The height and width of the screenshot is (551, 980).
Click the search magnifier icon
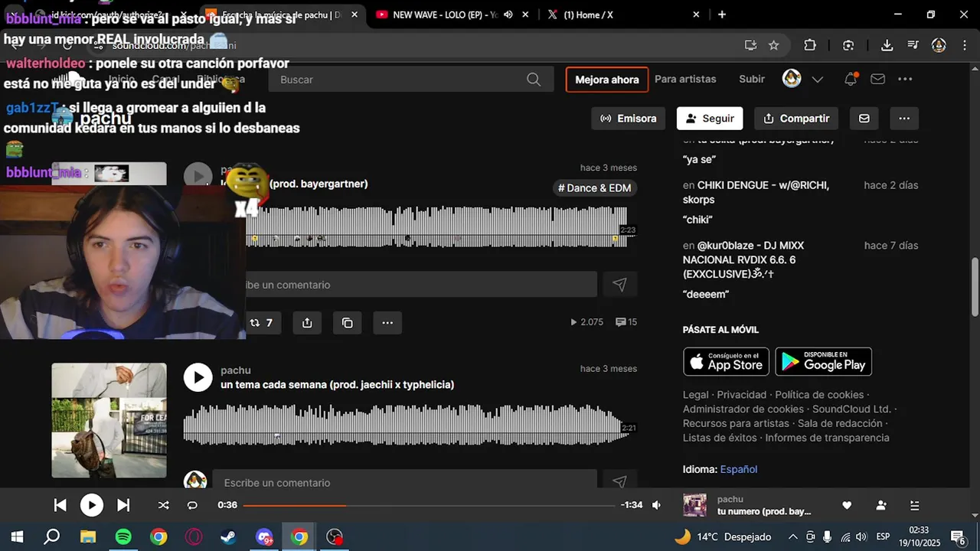click(534, 79)
